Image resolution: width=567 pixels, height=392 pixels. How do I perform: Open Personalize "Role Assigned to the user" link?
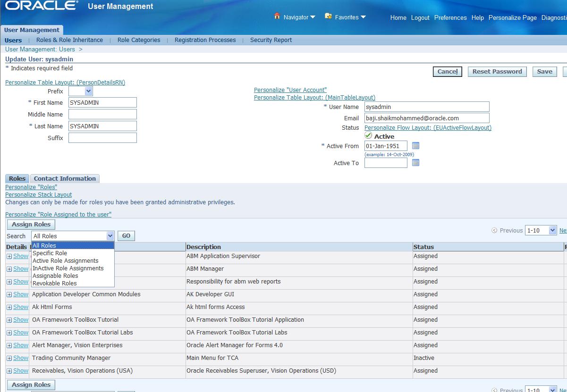pyautogui.click(x=58, y=214)
